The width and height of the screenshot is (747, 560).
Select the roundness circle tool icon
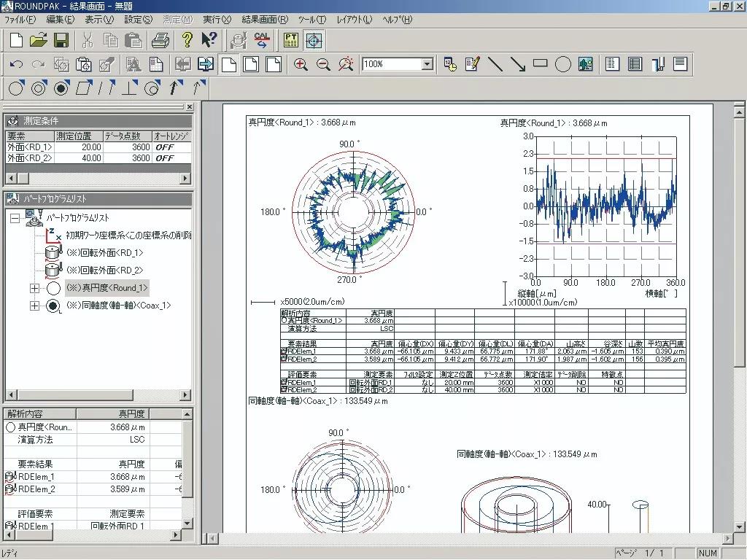16,88
